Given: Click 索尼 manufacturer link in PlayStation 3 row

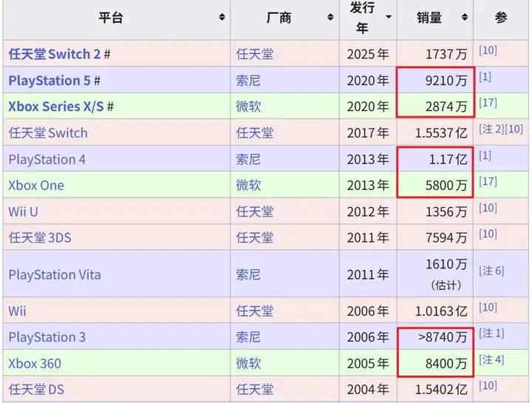Looking at the screenshot, I should point(248,337).
